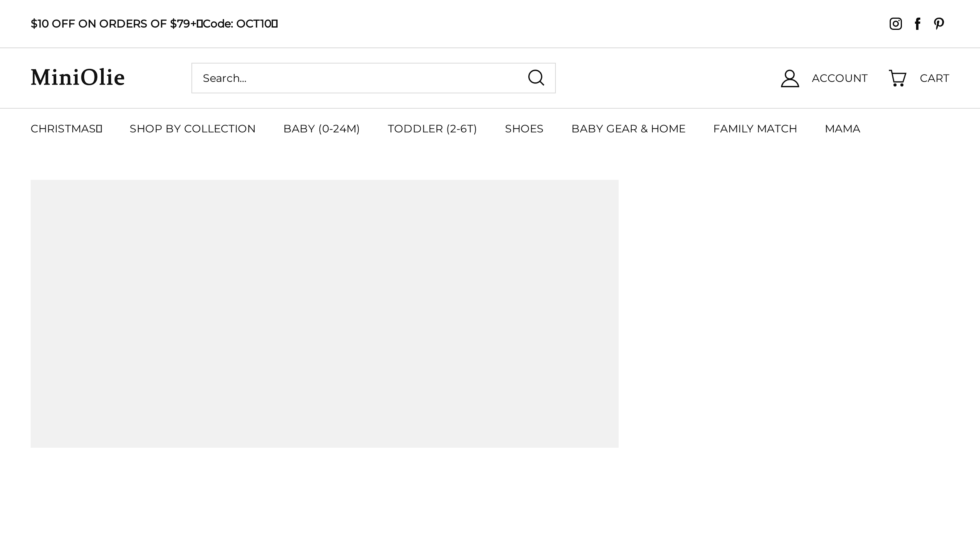
Task: Open the Instagram social icon
Action: pos(895,24)
